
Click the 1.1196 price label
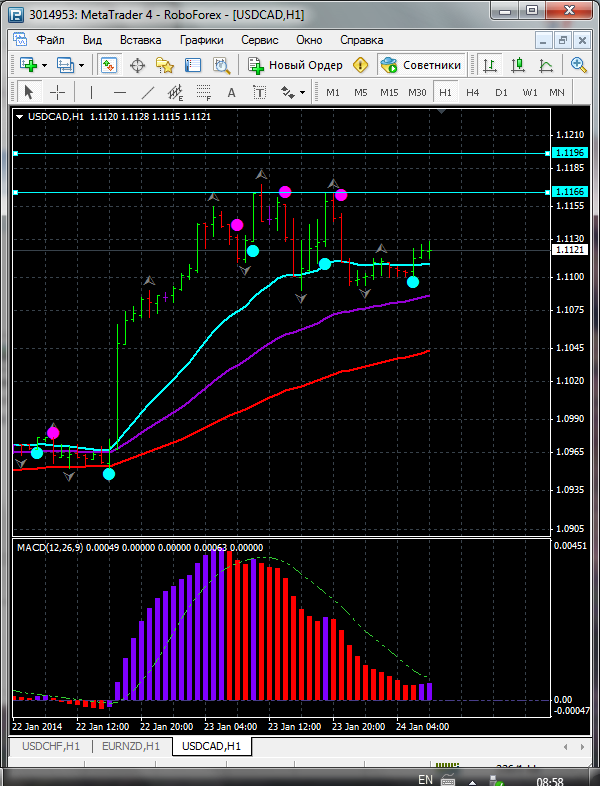pyautogui.click(x=570, y=153)
